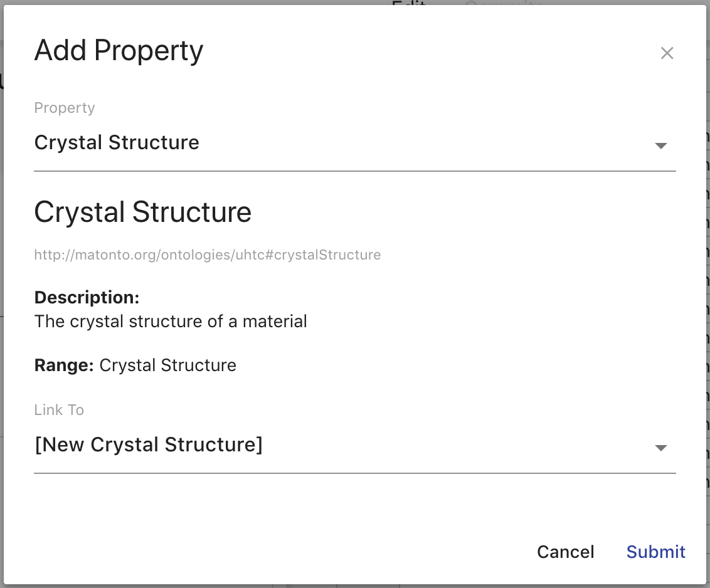Click the field showing Crystal Structure property
The width and height of the screenshot is (710, 588).
click(x=117, y=142)
